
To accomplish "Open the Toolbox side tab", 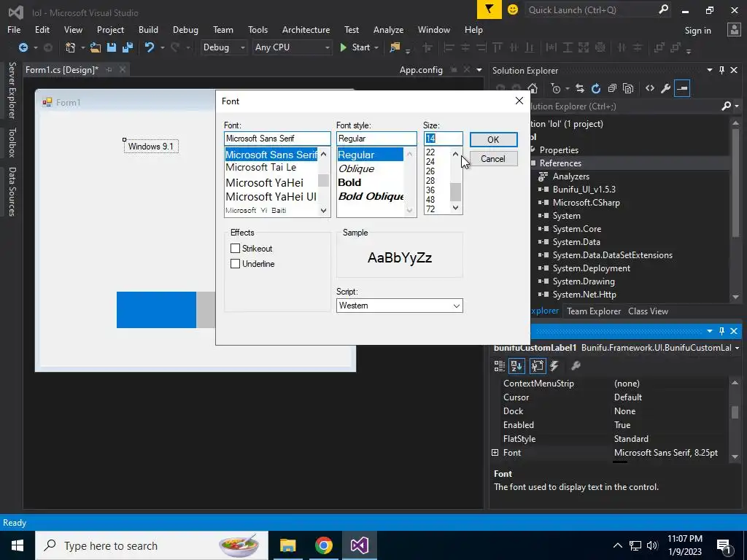I will 12,142.
